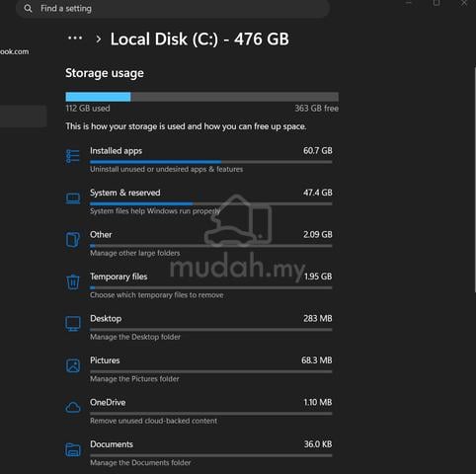Viewport: 476px width, 474px height.
Task: Click the Documents folder icon
Action: [x=73, y=449]
